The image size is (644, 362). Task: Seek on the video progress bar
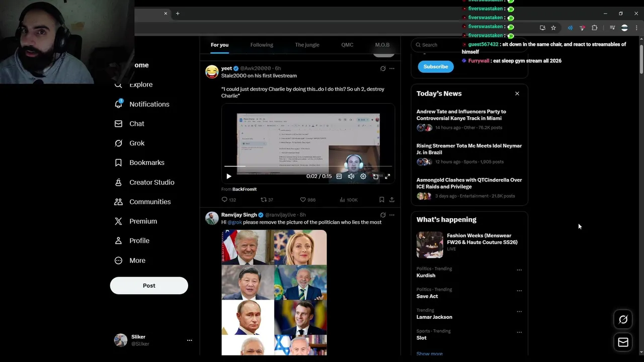tap(308, 166)
